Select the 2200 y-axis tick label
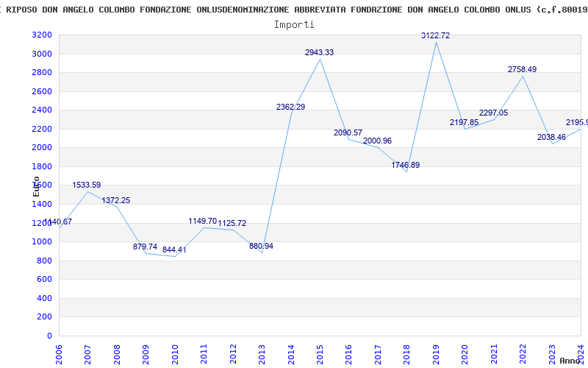 click(x=42, y=130)
